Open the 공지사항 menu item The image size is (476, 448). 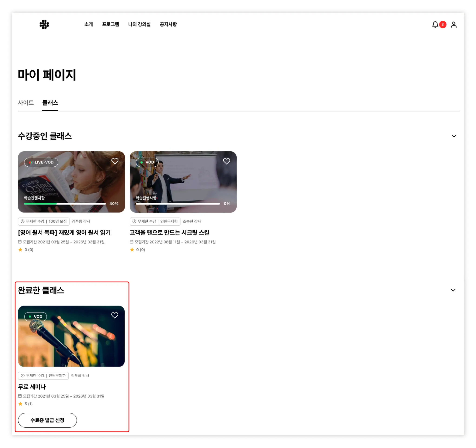click(x=168, y=24)
